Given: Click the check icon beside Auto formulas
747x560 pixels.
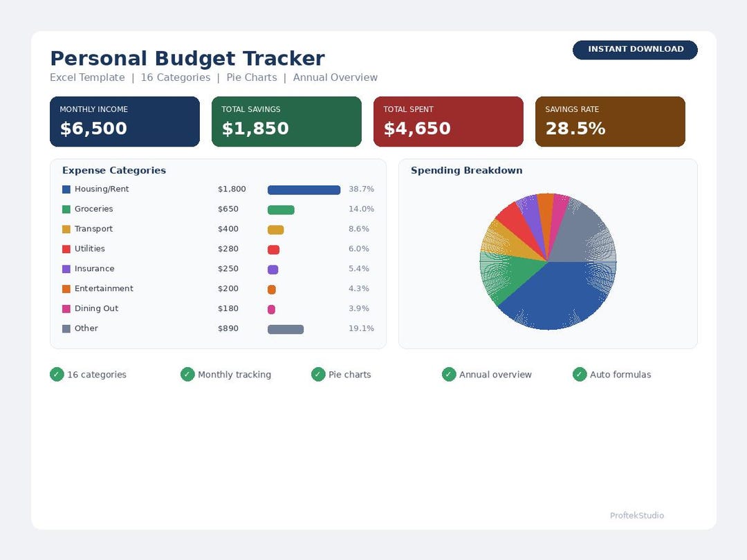Looking at the screenshot, I should point(580,375).
